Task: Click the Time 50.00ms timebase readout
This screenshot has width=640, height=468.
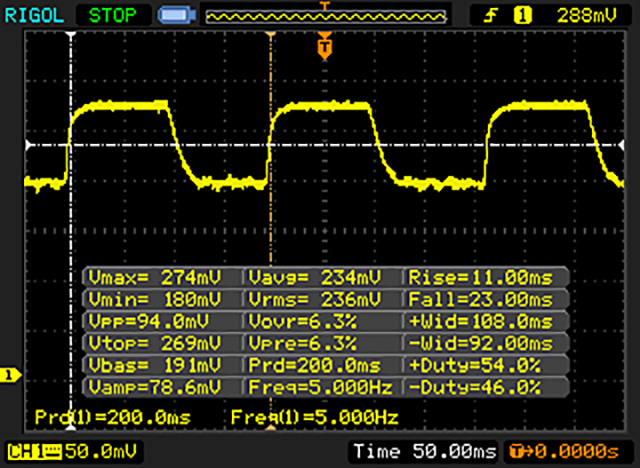Action: pyautogui.click(x=425, y=451)
